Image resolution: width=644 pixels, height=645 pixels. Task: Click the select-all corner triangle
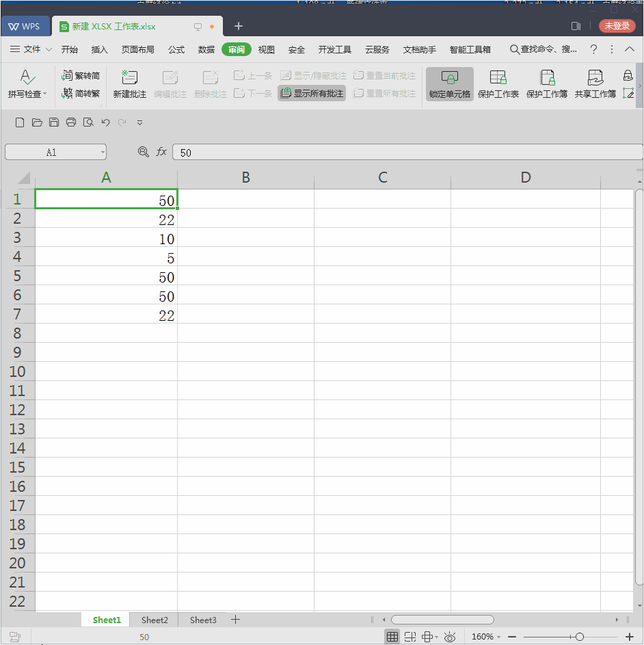click(x=24, y=178)
